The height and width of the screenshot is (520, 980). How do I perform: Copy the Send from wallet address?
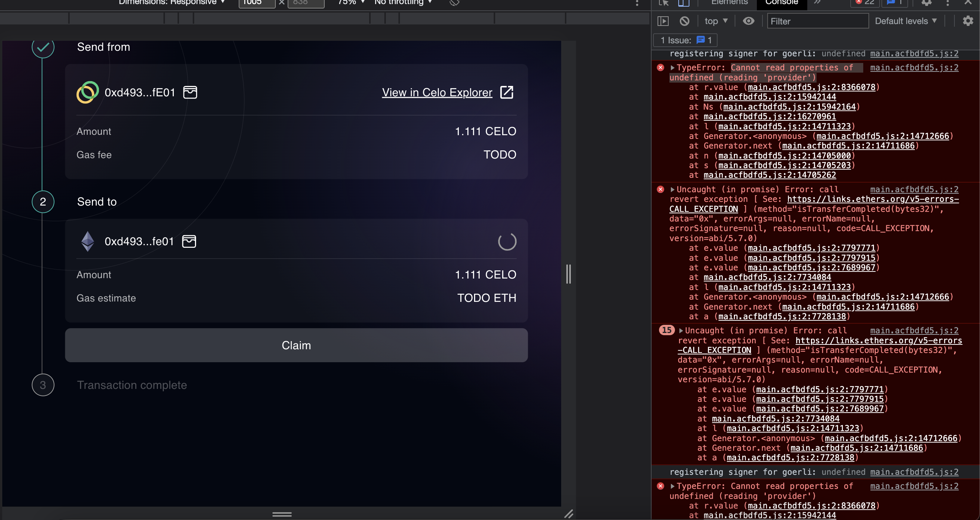tap(190, 92)
